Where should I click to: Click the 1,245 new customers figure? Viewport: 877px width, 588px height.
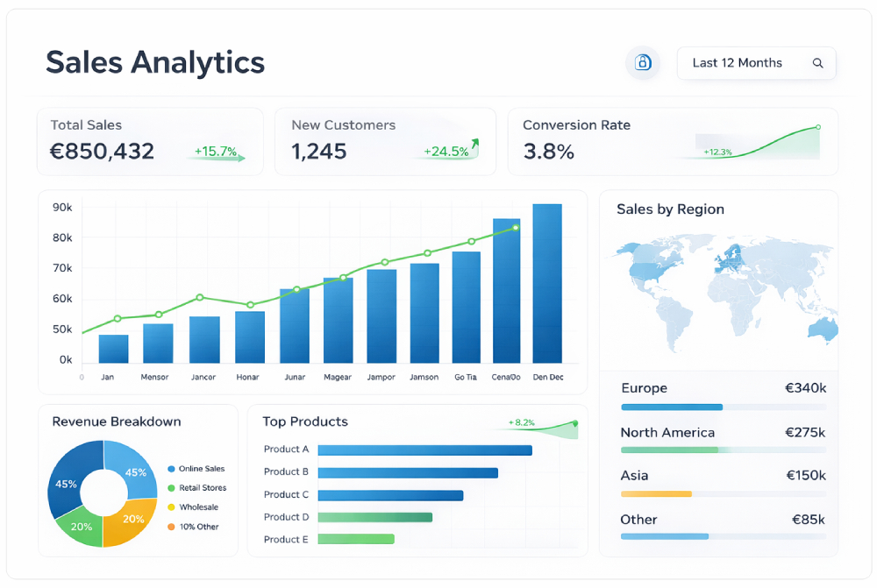pos(319,152)
